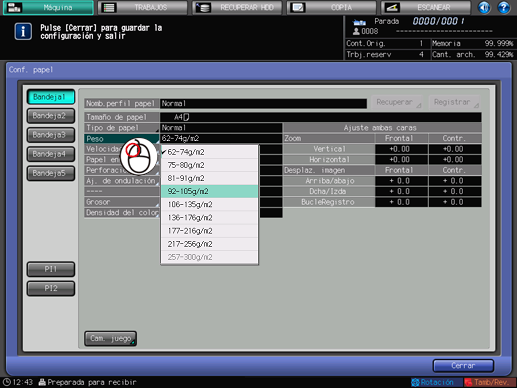
Task: Choose 106-135g/m2 weight option
Action: pos(209,205)
